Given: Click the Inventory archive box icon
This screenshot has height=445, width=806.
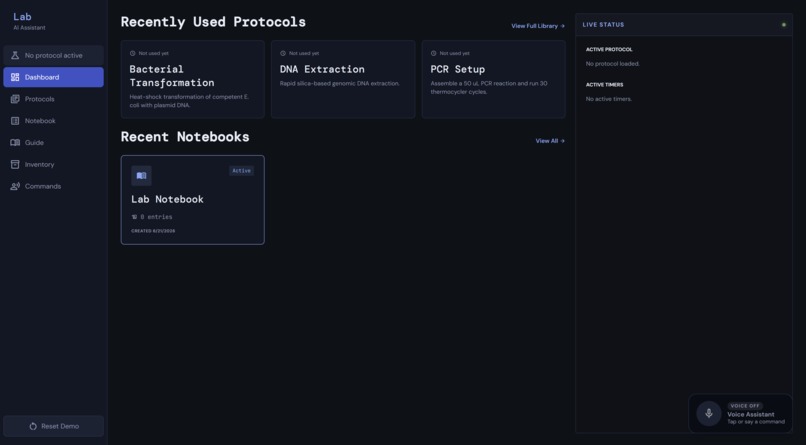Looking at the screenshot, I should (x=15, y=164).
